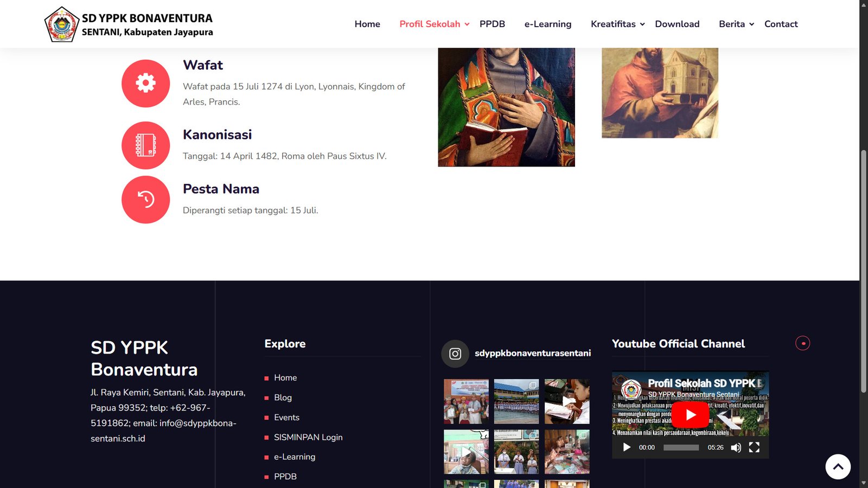
Task: Open the footer e-Learning link
Action: (x=295, y=457)
